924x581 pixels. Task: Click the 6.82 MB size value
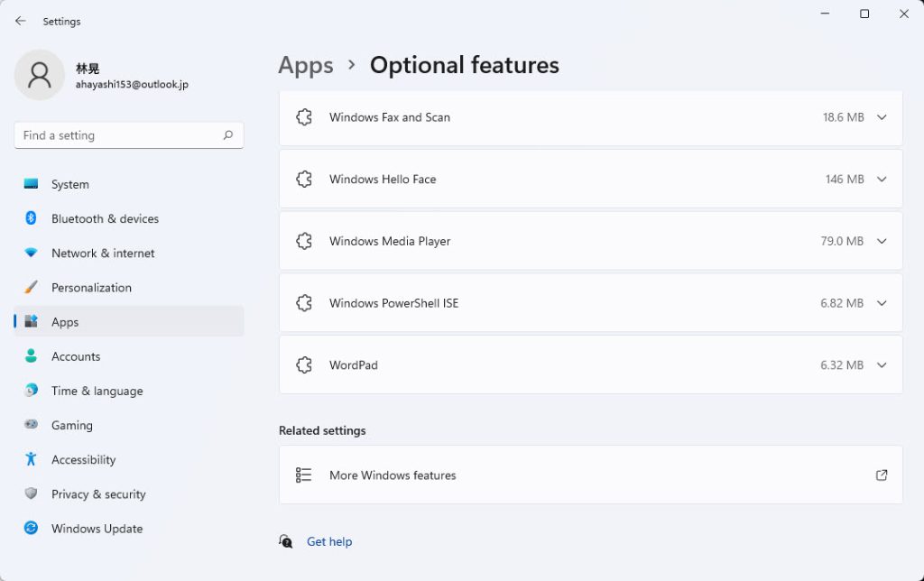tap(842, 303)
